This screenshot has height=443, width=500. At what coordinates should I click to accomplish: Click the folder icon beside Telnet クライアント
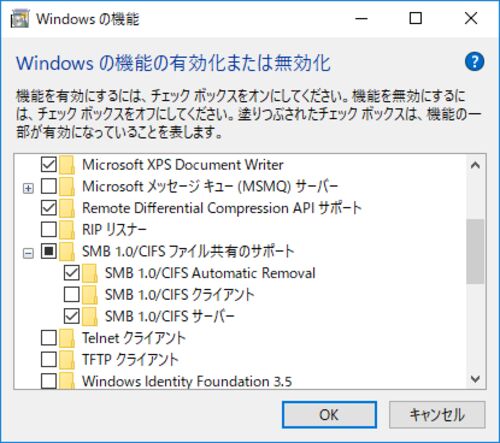(67, 338)
